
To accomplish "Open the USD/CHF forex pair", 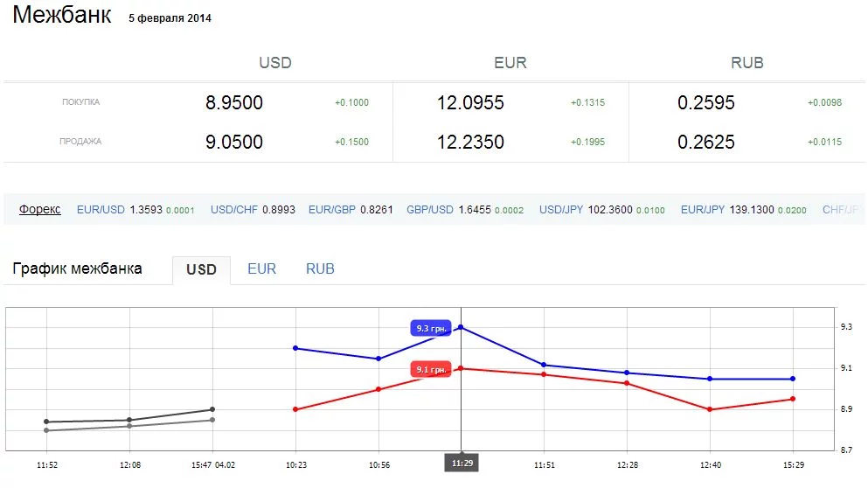I will tap(234, 210).
